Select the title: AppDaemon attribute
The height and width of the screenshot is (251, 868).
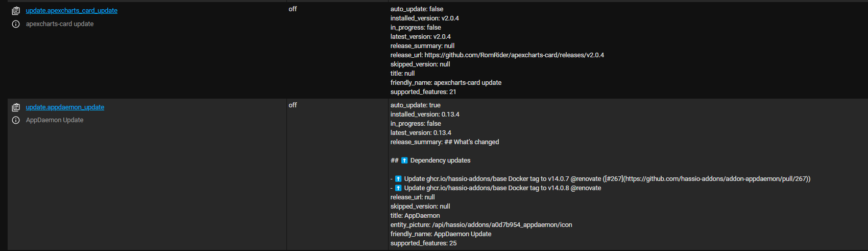pyautogui.click(x=415, y=216)
